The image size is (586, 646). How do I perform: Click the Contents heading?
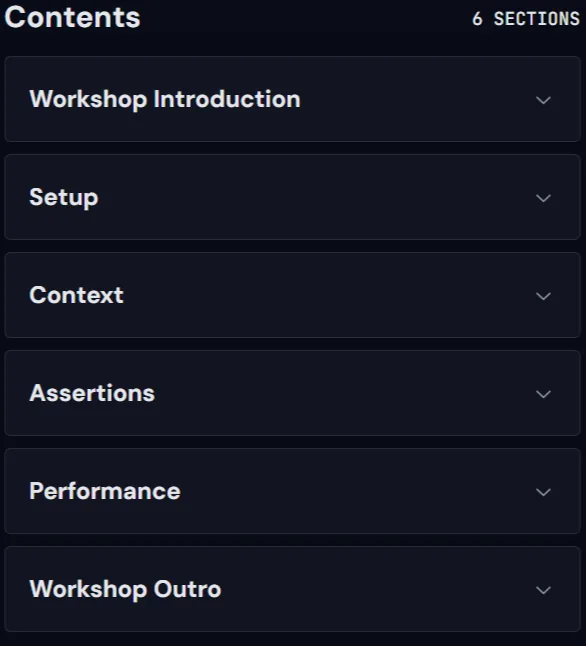click(73, 17)
